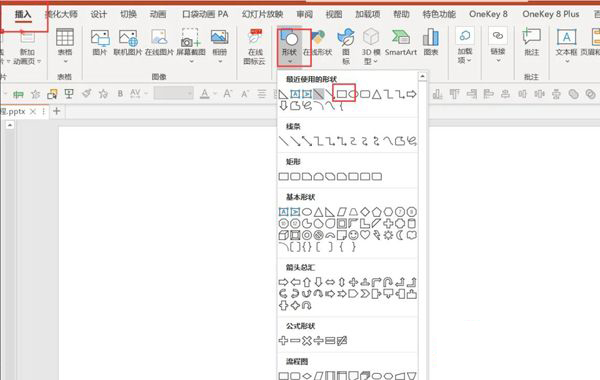The height and width of the screenshot is (380, 600).
Task: Click the font color A button
Action: point(205,93)
